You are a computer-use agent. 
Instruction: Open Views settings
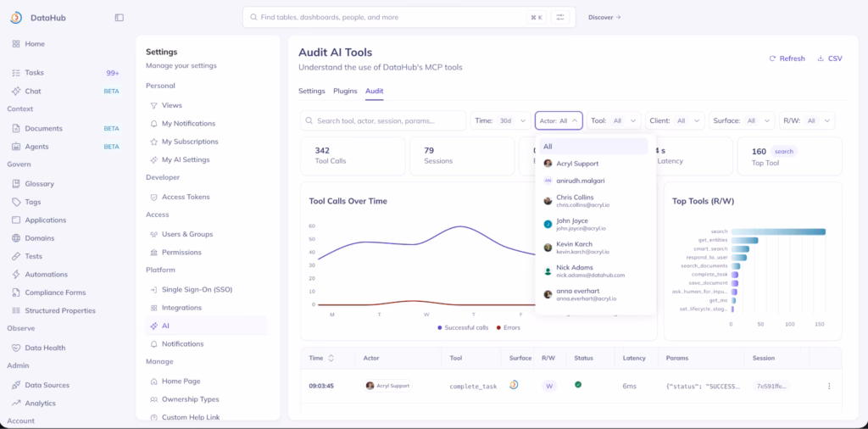[171, 105]
